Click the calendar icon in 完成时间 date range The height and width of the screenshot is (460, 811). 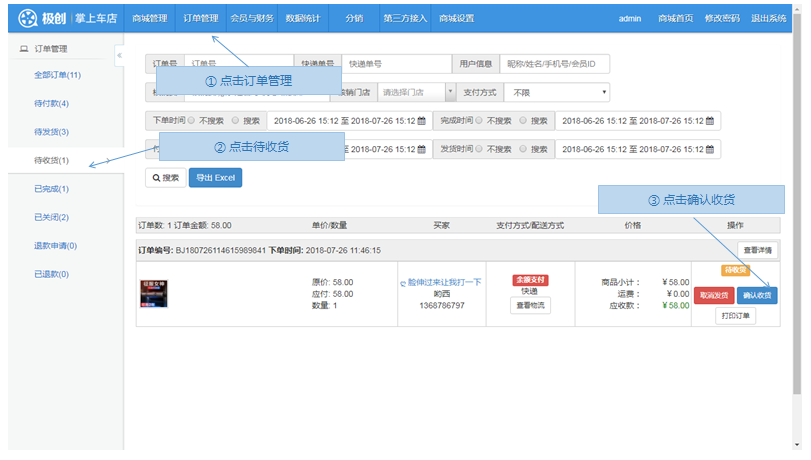pyautogui.click(x=710, y=121)
